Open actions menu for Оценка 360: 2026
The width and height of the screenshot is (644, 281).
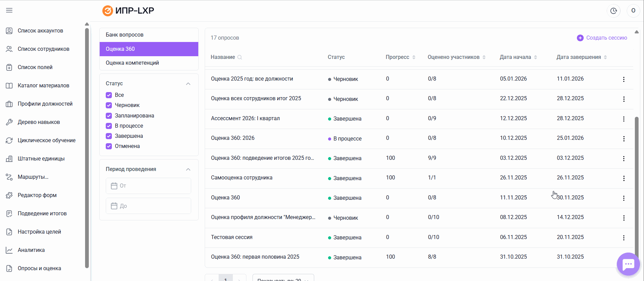pos(624,139)
